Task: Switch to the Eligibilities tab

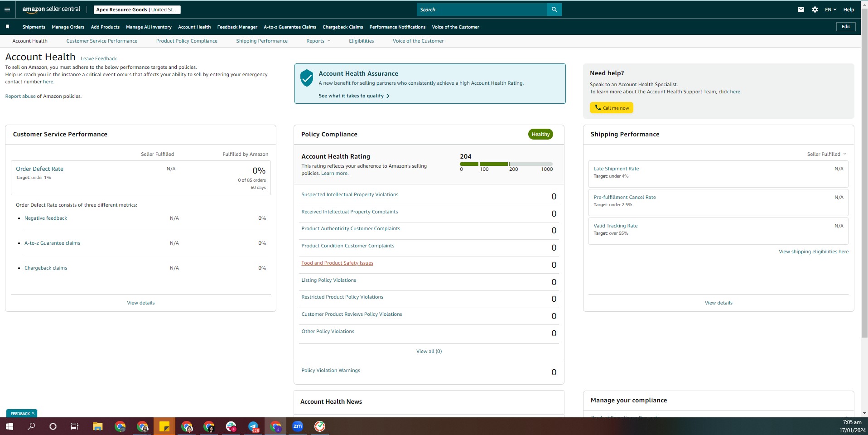Action: tap(362, 41)
